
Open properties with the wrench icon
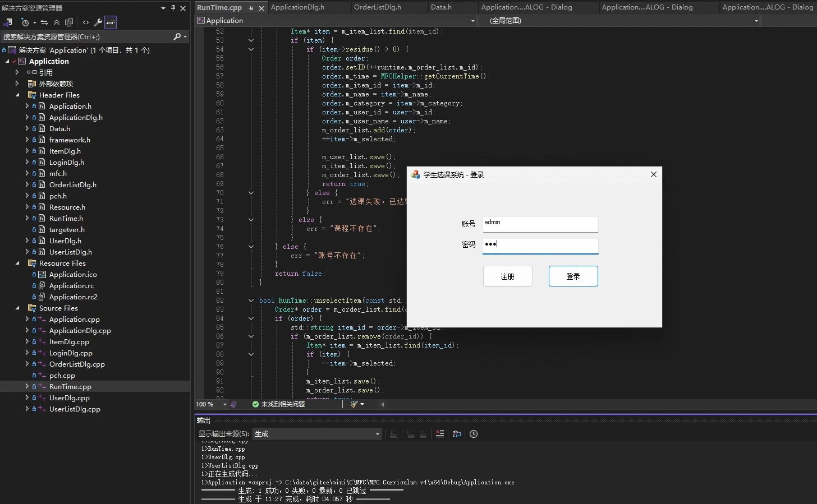pos(98,22)
